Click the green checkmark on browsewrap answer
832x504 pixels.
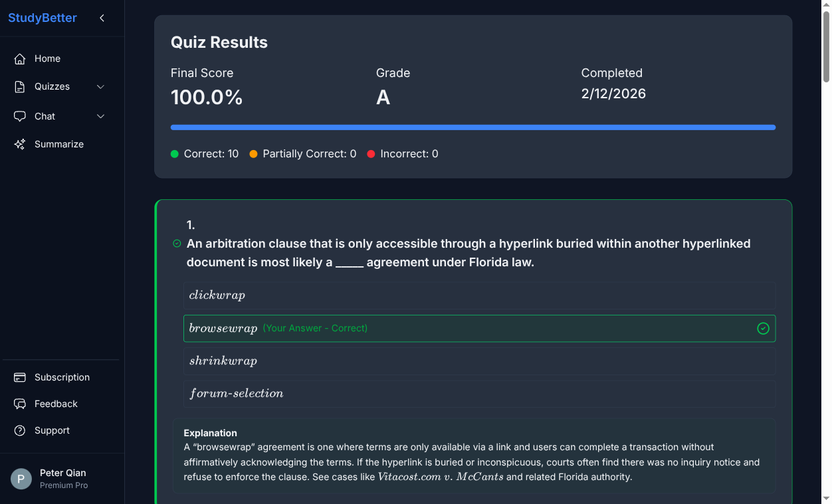coord(763,328)
